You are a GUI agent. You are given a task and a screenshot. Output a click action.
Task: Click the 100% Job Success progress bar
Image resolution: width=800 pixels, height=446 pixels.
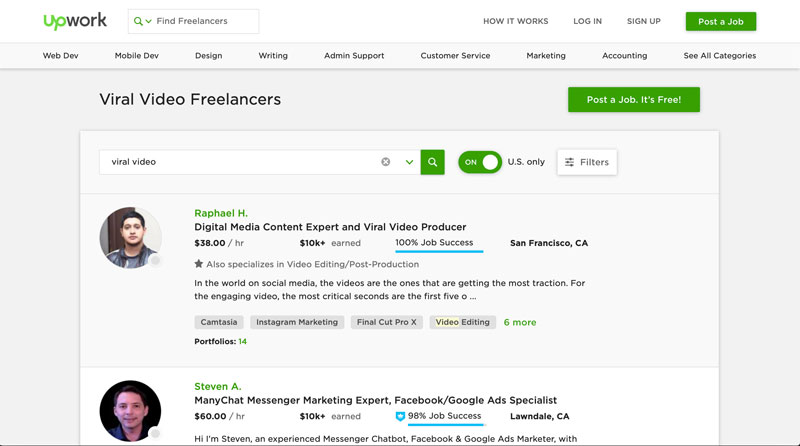pos(439,251)
